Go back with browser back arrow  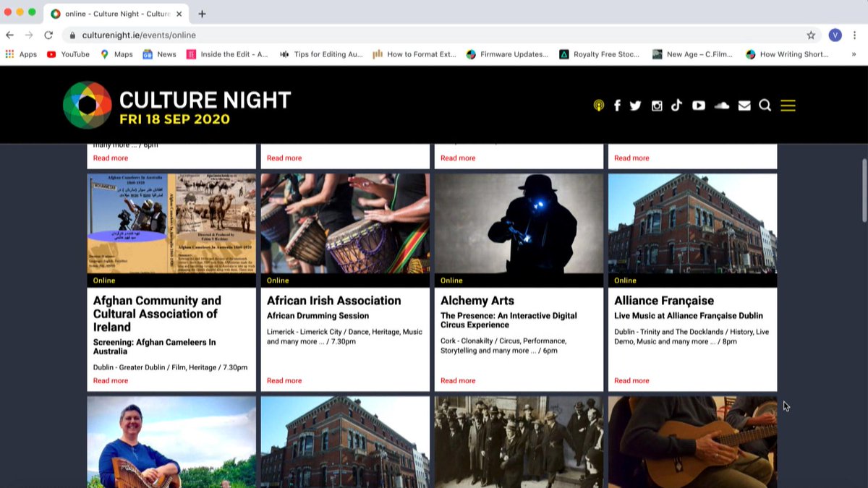[x=10, y=35]
